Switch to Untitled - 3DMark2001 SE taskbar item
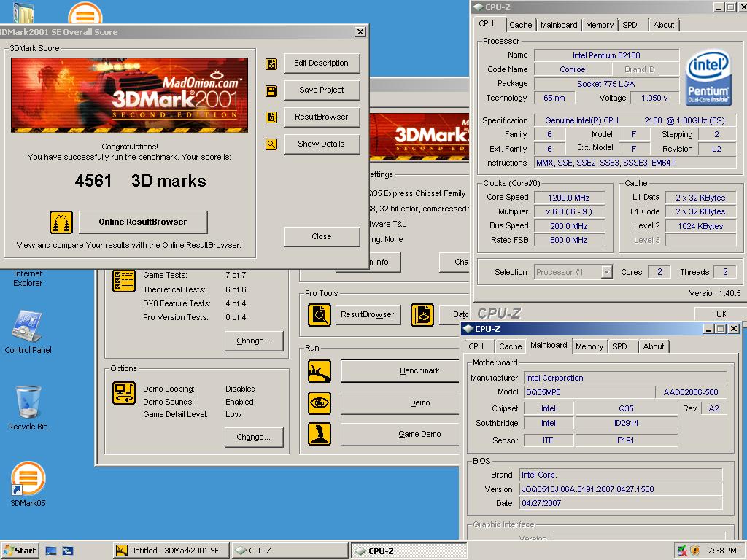Viewport: 747px width, 560px height. pos(171,551)
